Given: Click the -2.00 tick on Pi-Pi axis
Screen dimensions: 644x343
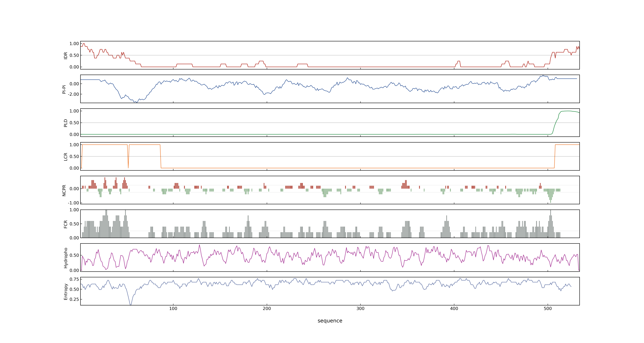Looking at the screenshot, I should click(73, 94).
